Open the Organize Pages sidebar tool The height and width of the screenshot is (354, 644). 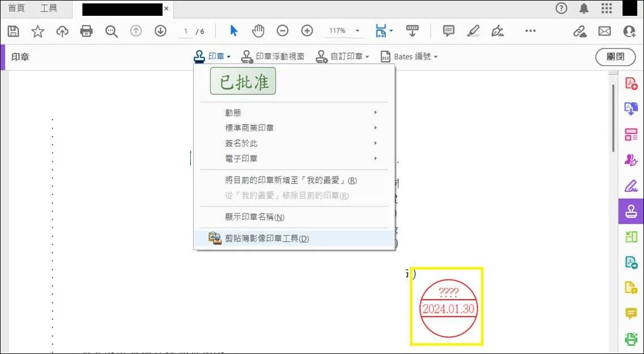631,134
